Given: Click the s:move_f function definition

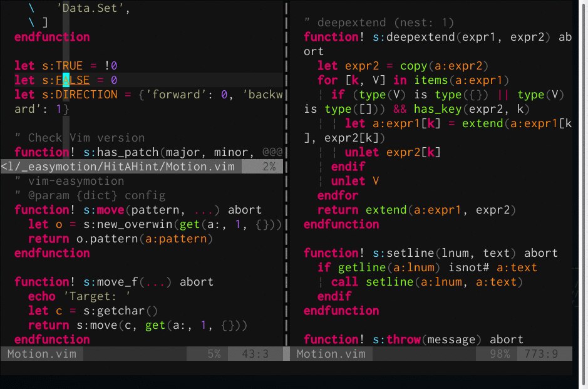Looking at the screenshot, I should 114,282.
